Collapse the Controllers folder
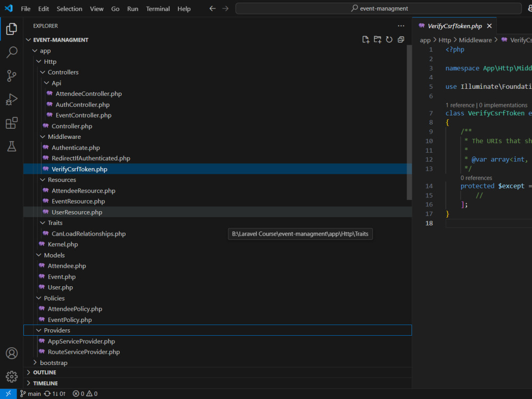532x399 pixels. pyautogui.click(x=43, y=72)
